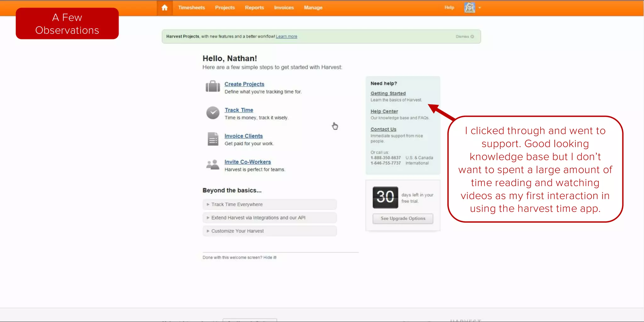
Task: Open the Timesheets menu
Action: tap(192, 8)
